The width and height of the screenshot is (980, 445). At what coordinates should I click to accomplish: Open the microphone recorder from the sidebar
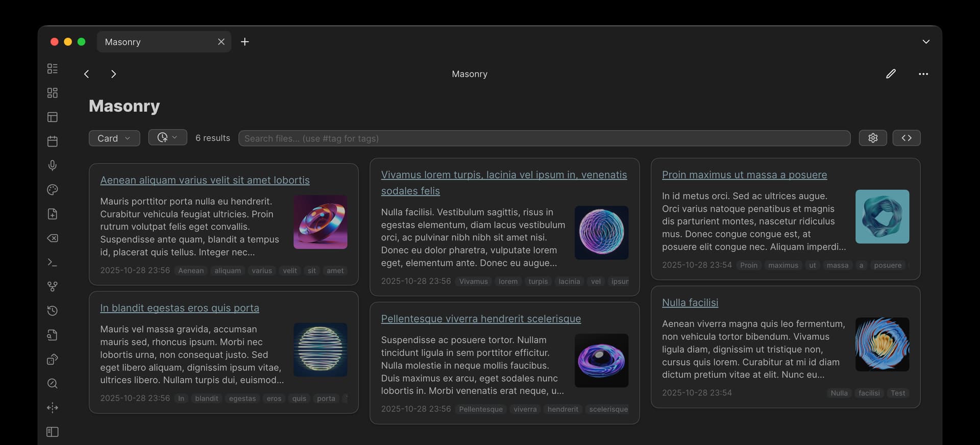[x=53, y=165]
